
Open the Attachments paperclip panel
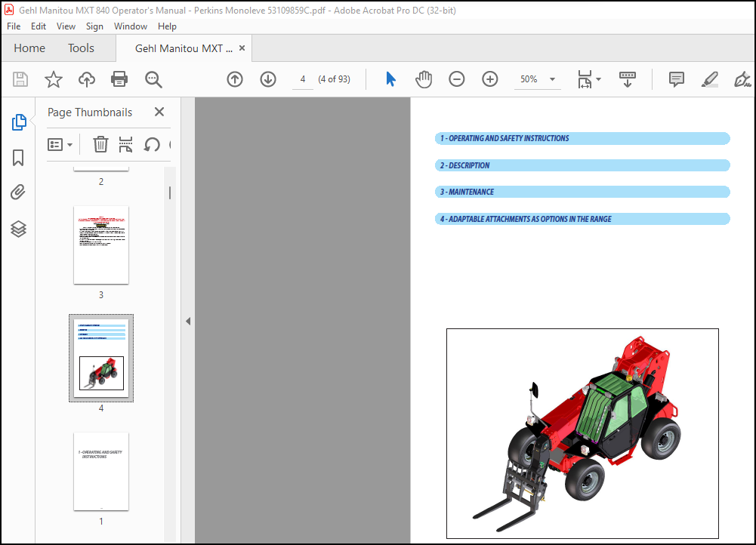18,192
